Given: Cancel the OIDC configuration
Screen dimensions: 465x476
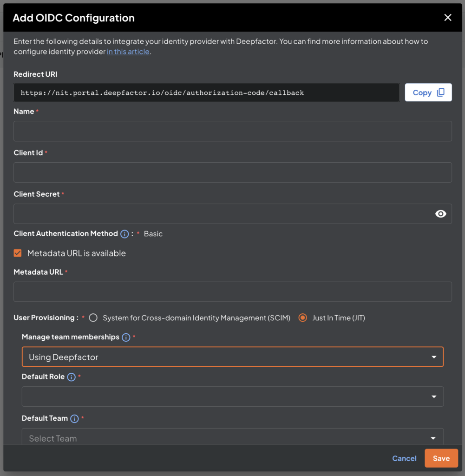Looking at the screenshot, I should coord(404,458).
